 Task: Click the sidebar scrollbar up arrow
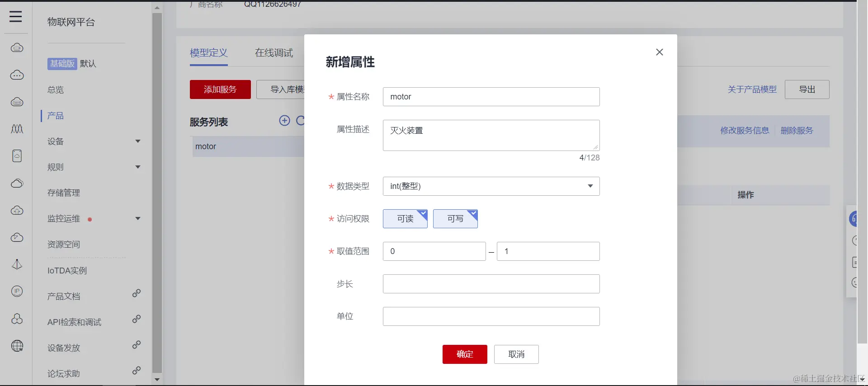[157, 8]
